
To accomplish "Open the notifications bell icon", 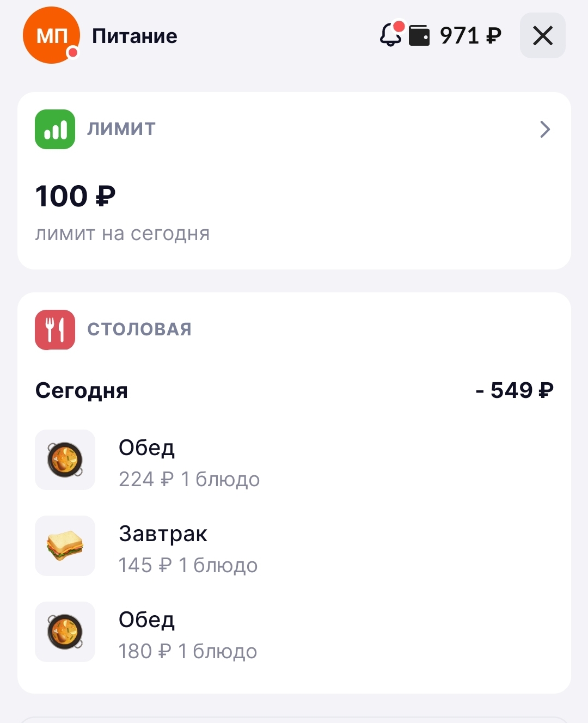I will pos(391,35).
